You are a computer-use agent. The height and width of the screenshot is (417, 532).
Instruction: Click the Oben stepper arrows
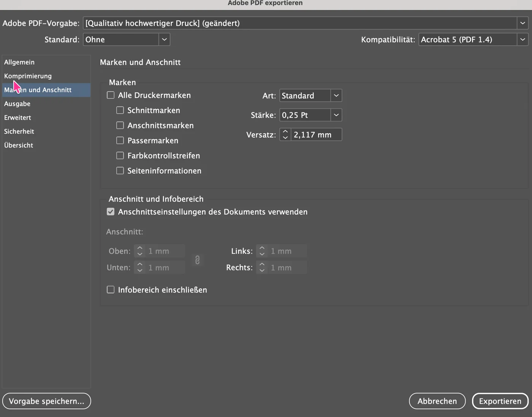(x=140, y=251)
